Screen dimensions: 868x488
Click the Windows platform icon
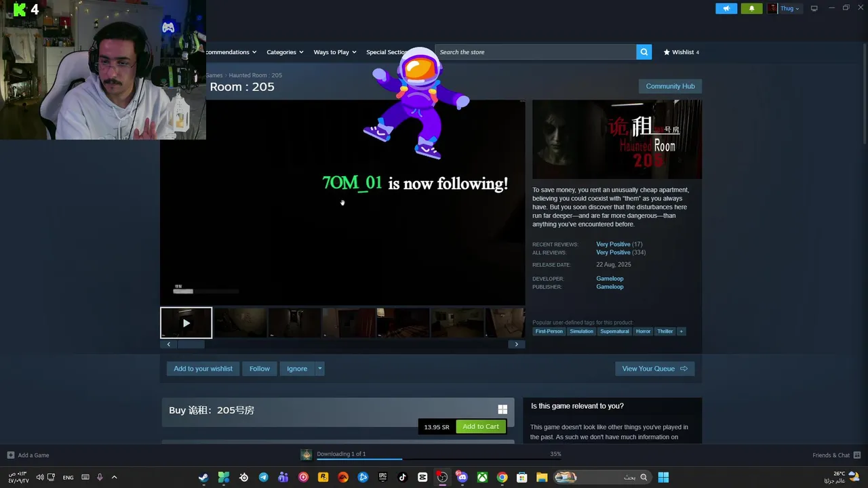[x=502, y=409]
